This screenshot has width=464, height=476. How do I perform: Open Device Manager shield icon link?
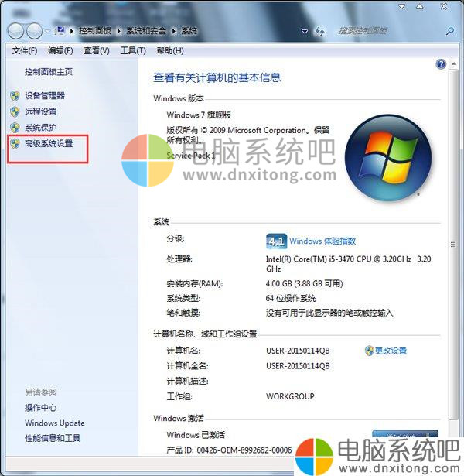click(15, 96)
